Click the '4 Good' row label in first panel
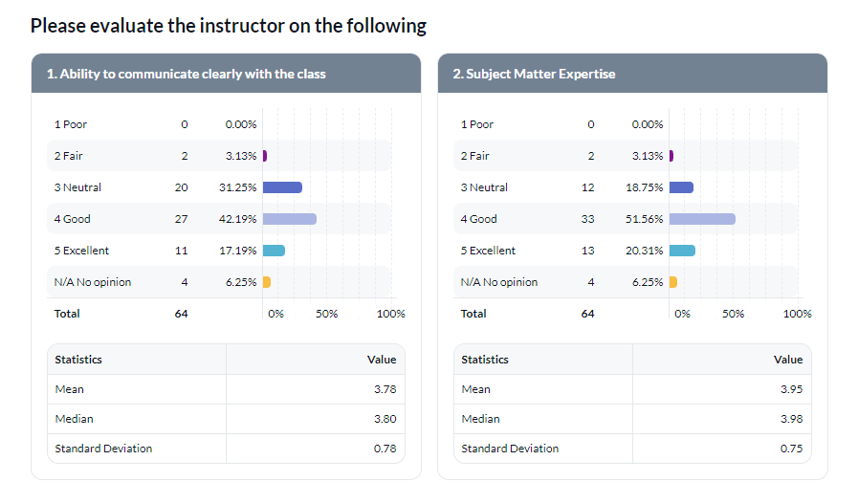 coord(73,219)
